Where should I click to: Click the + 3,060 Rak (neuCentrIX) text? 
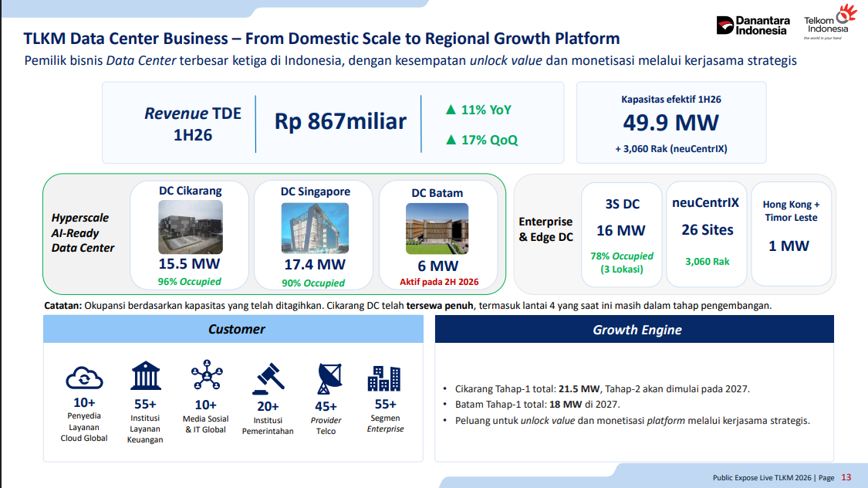(671, 148)
